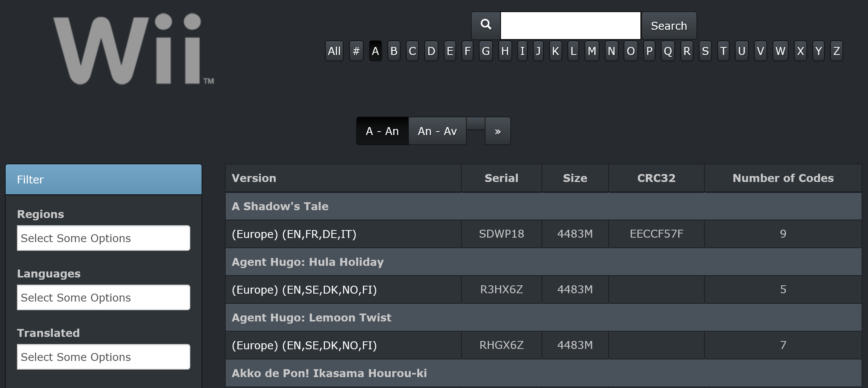Open the Agent Hugo: Hula Holiday row
This screenshot has height=388, width=868.
[543, 262]
